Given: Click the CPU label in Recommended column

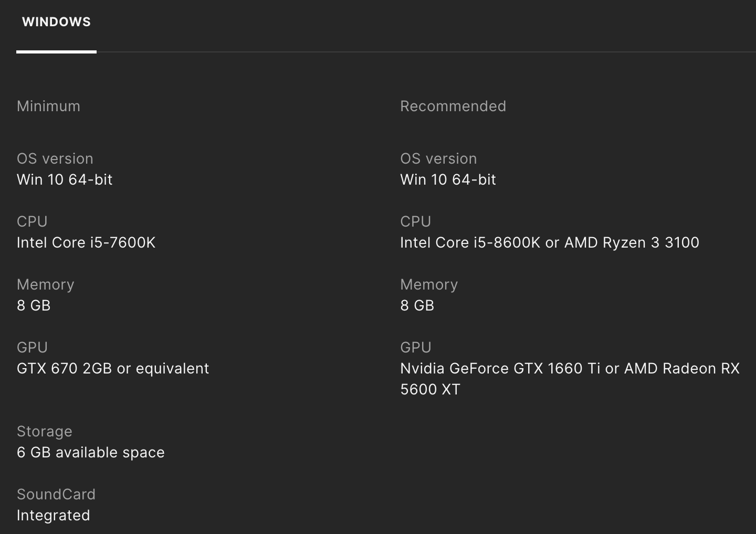Looking at the screenshot, I should (x=415, y=222).
